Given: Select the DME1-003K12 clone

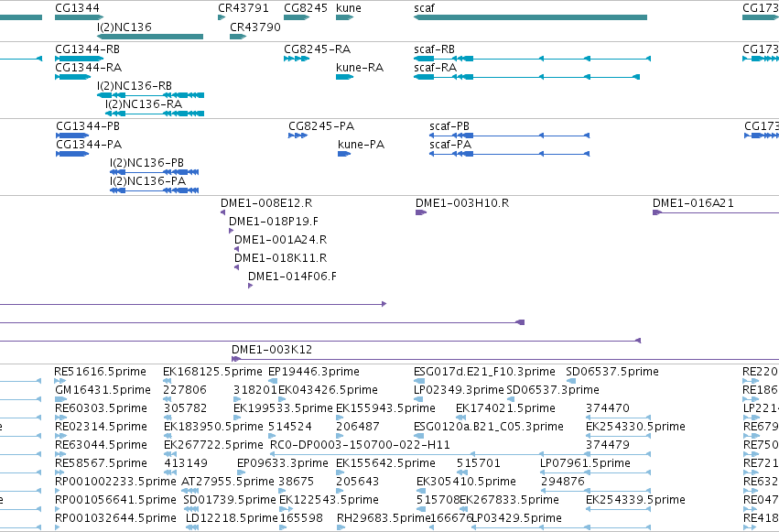Looking at the screenshot, I should [x=505, y=359].
